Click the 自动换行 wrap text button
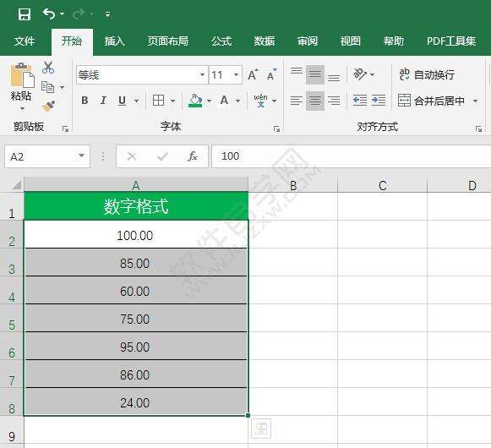 [x=427, y=75]
